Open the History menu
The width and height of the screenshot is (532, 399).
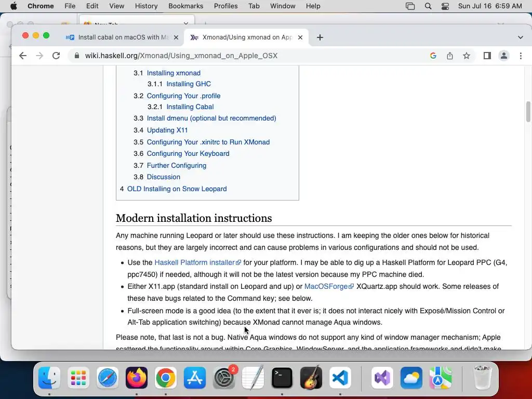pos(146,6)
